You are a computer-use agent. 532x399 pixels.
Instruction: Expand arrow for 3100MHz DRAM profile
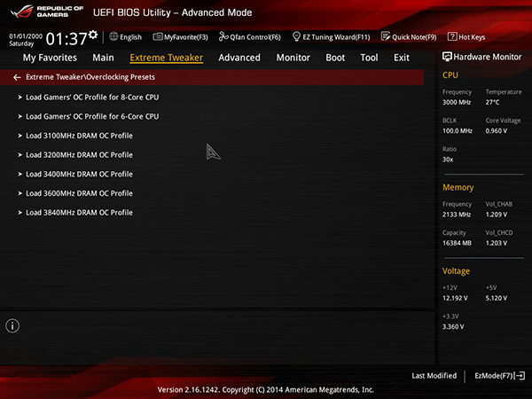pos(20,136)
